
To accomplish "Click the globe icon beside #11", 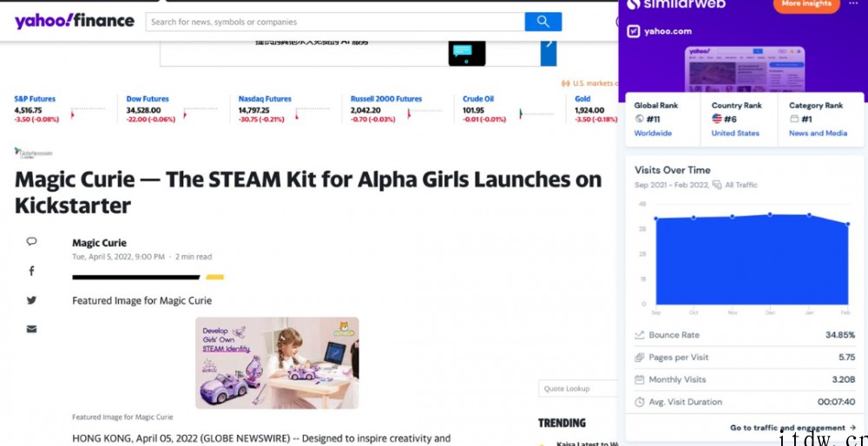I will pyautogui.click(x=640, y=118).
